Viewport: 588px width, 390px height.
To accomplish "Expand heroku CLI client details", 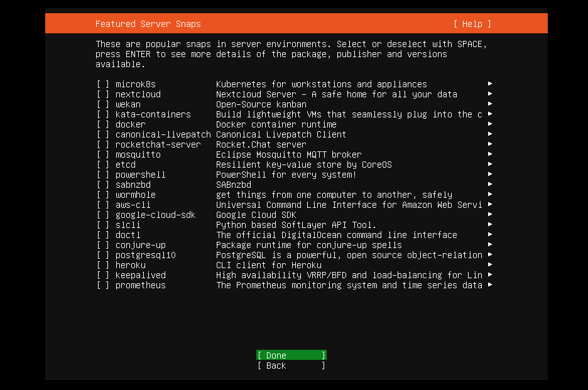I will [489, 265].
